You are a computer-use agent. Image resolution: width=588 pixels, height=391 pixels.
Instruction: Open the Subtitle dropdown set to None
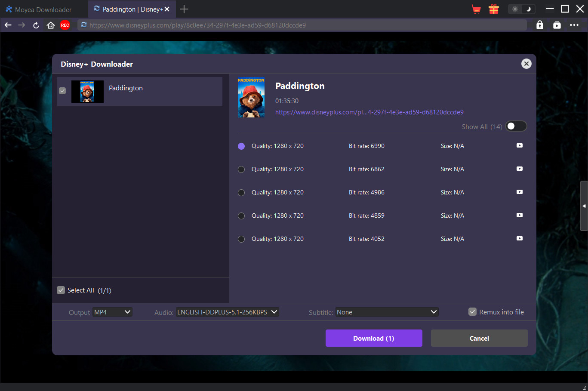point(387,312)
